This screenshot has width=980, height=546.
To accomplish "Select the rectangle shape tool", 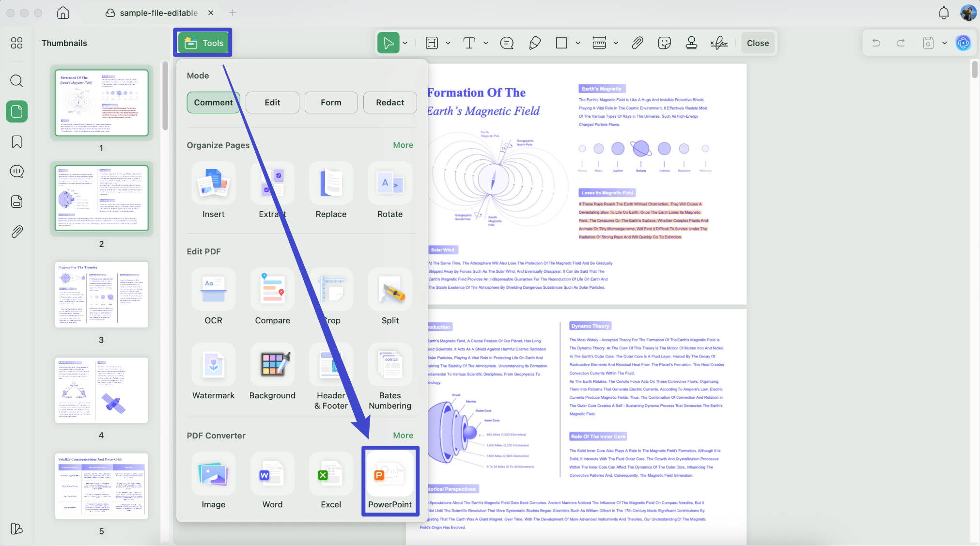I will pyautogui.click(x=561, y=43).
